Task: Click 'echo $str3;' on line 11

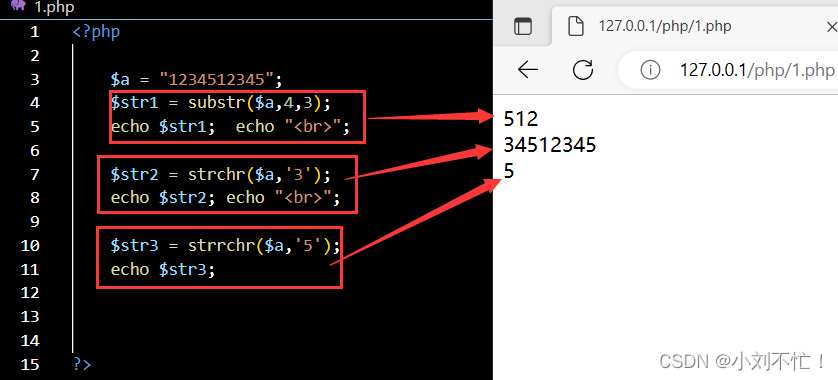Action: [x=162, y=269]
